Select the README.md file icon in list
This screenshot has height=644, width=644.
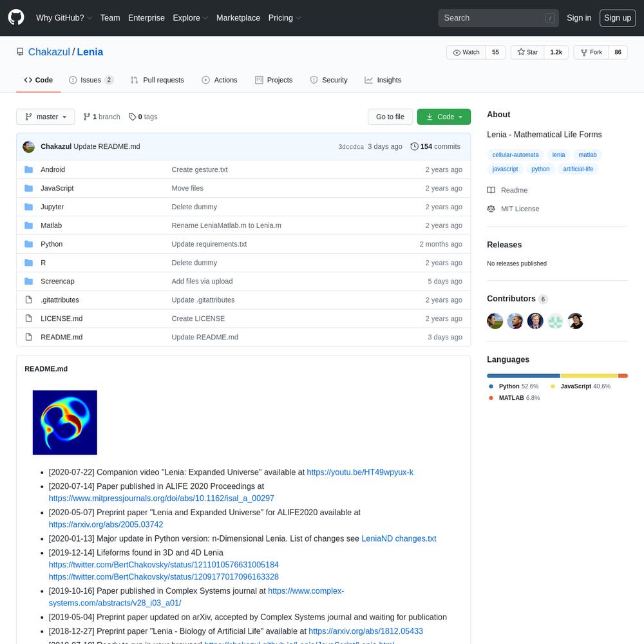click(x=28, y=337)
